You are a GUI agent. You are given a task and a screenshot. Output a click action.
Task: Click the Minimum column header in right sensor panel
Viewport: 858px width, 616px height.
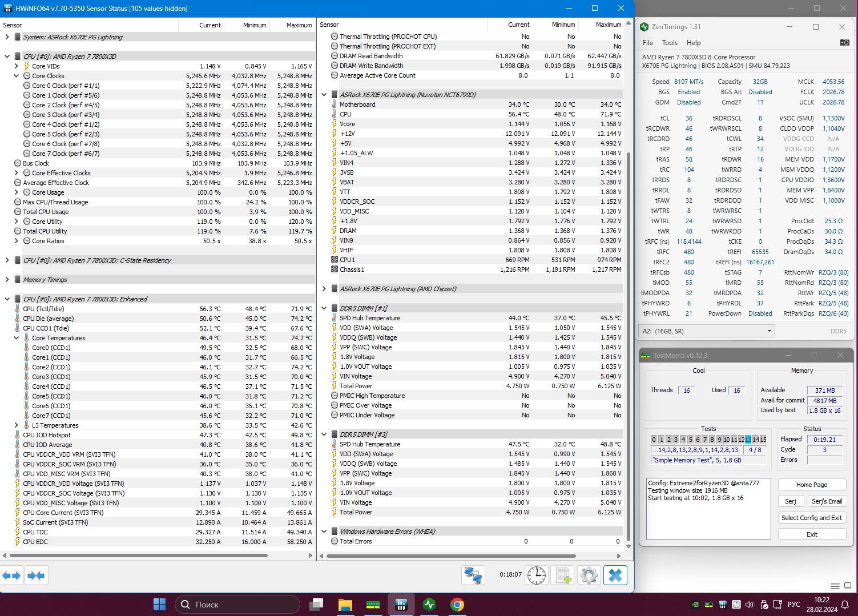(555, 25)
